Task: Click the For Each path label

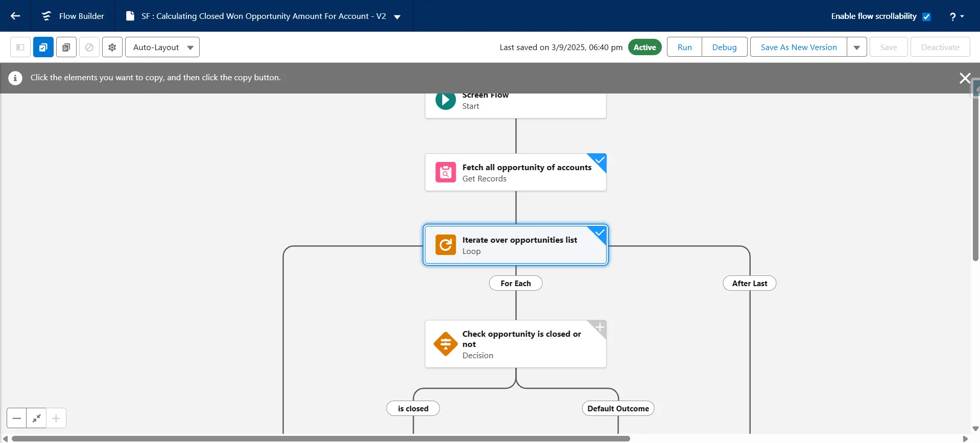Action: pyautogui.click(x=516, y=283)
